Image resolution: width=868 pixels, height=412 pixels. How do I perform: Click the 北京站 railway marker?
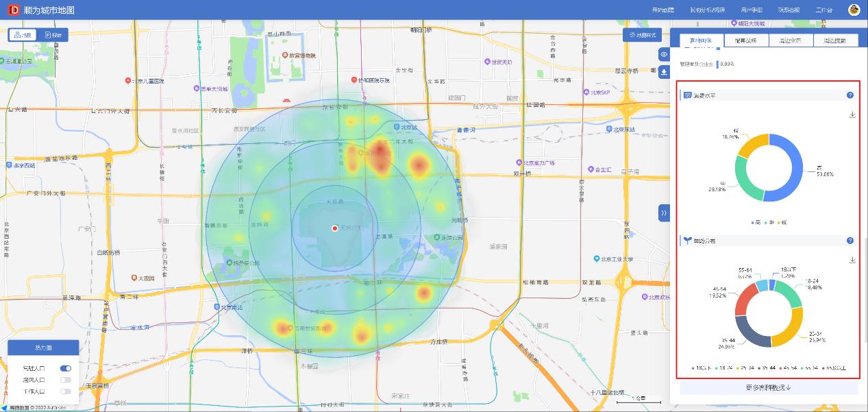click(396, 127)
